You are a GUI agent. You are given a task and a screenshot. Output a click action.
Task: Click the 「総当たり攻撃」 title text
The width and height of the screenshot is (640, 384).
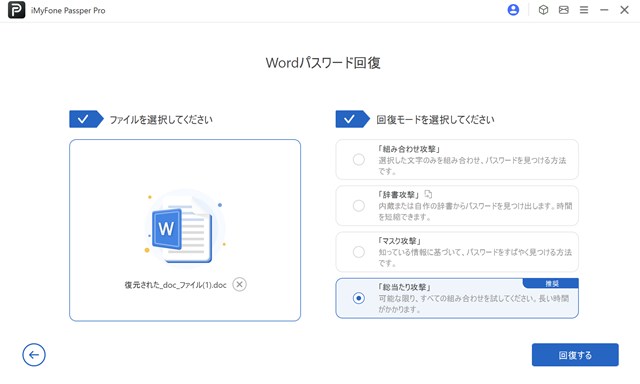click(404, 287)
